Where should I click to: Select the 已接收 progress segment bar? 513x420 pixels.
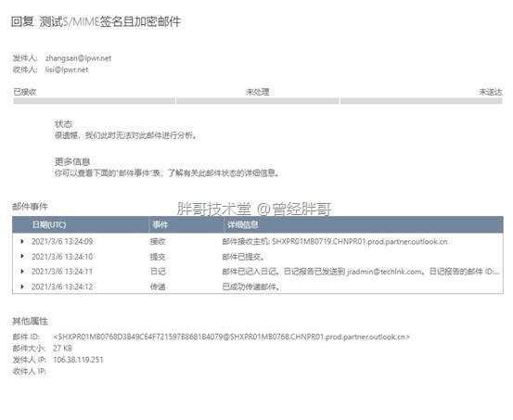click(x=94, y=101)
